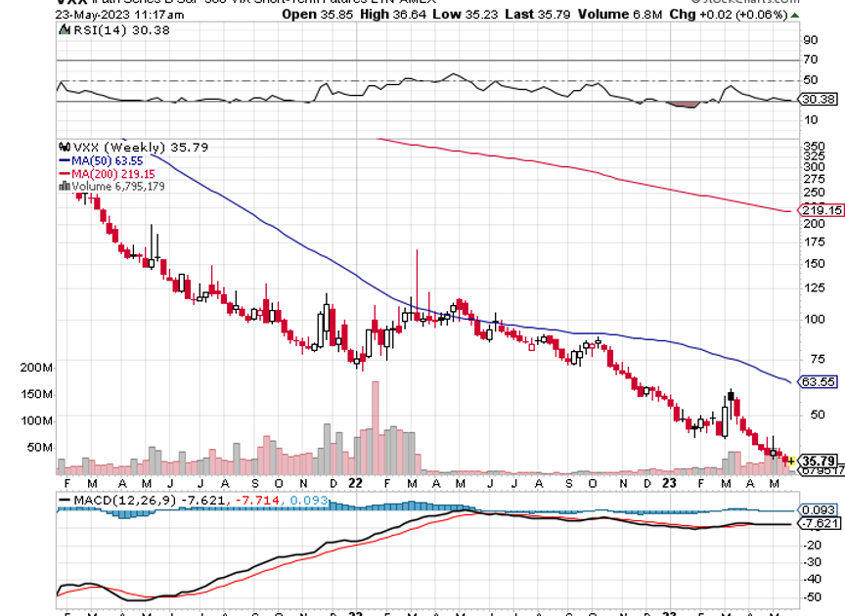Click the 125 price axis label
The width and height of the screenshot is (845, 616).
(x=814, y=287)
